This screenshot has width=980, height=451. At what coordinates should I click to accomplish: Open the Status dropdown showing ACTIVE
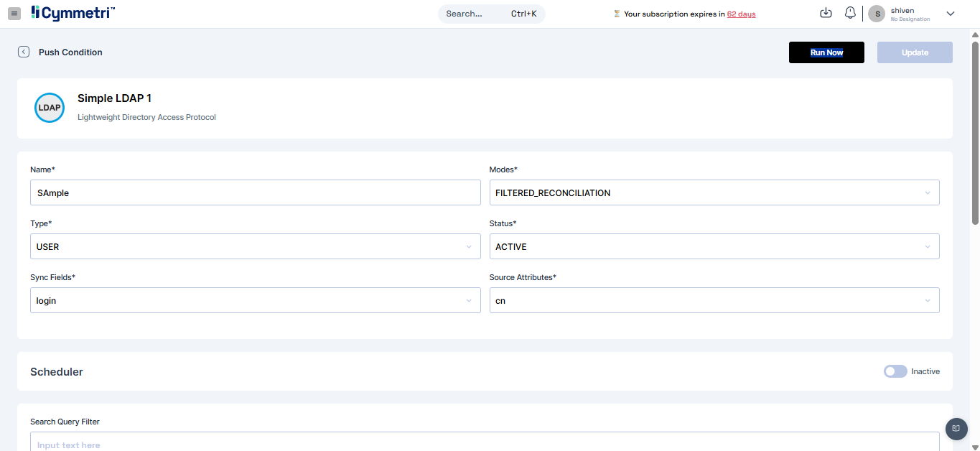(x=714, y=246)
